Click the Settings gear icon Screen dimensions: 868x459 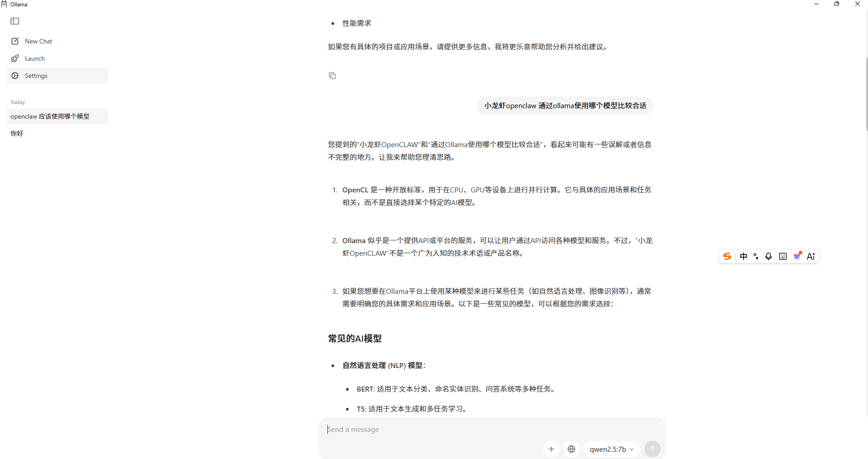click(x=15, y=76)
